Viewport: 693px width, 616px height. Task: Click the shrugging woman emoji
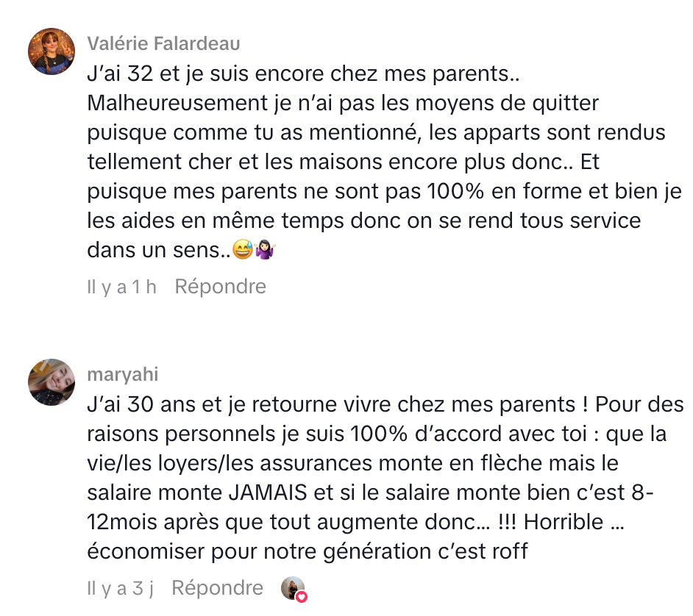point(263,251)
